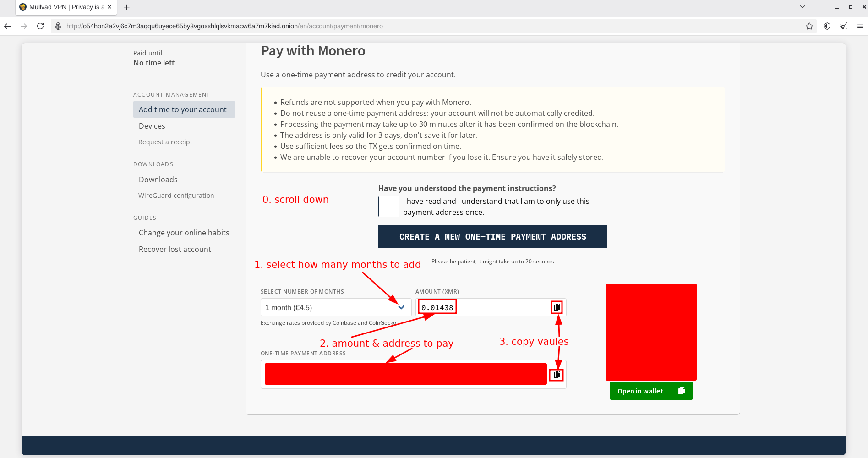Copy the one-time payment address
This screenshot has width=868, height=458.
[557, 375]
